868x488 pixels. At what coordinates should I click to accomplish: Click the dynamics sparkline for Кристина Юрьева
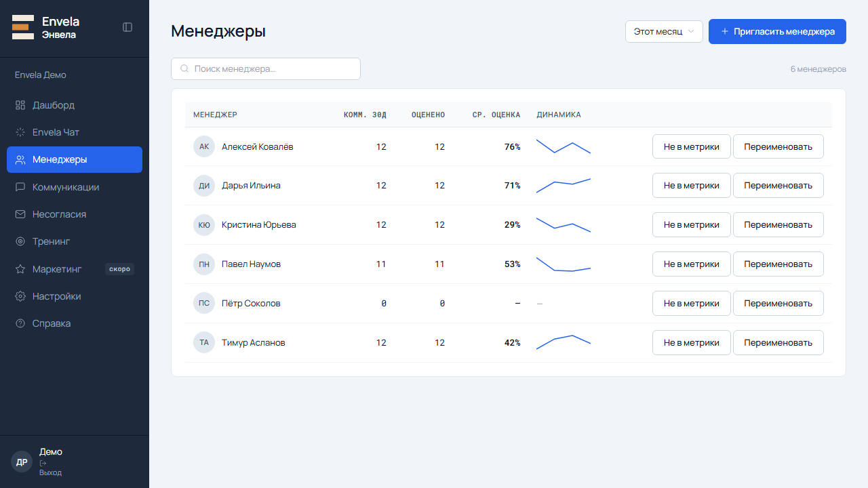[x=564, y=225]
